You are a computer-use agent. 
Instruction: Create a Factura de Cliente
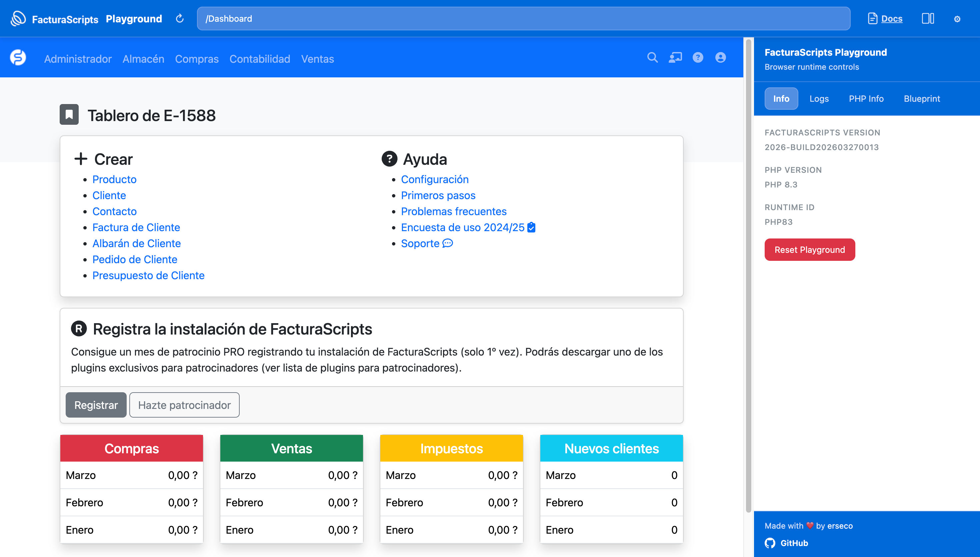click(136, 227)
